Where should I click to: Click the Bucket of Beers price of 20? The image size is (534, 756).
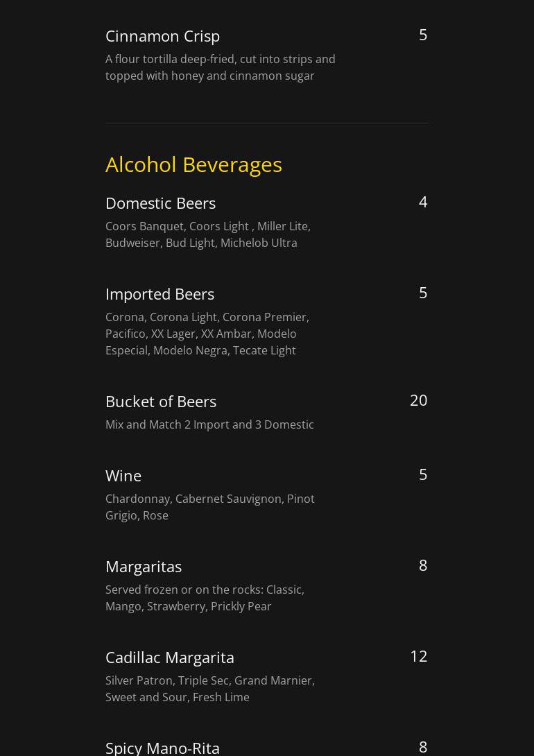point(418,400)
